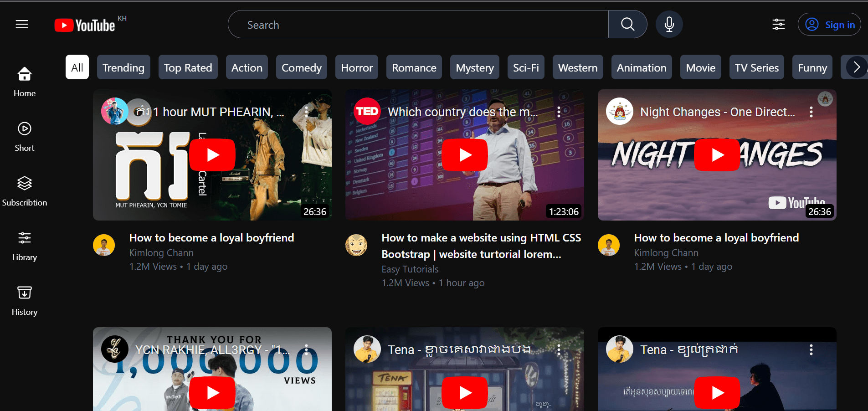Play the Night Changes video thumbnail
Screen dimensions: 868x411
point(717,155)
